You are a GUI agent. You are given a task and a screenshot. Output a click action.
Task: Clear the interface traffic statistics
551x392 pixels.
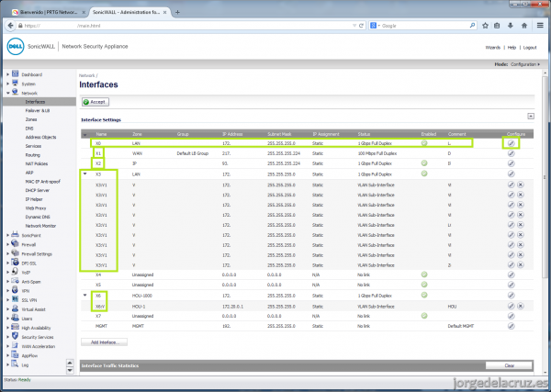click(509, 365)
